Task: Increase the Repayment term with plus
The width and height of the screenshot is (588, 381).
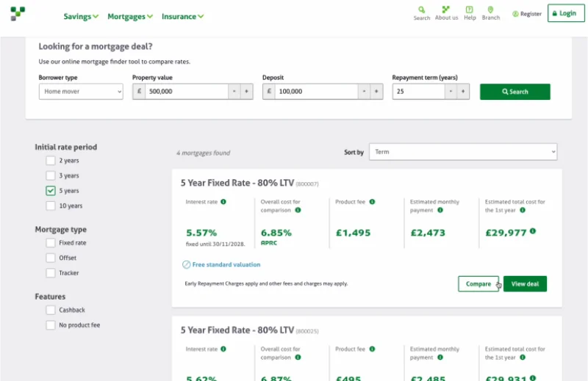Action: pos(463,92)
